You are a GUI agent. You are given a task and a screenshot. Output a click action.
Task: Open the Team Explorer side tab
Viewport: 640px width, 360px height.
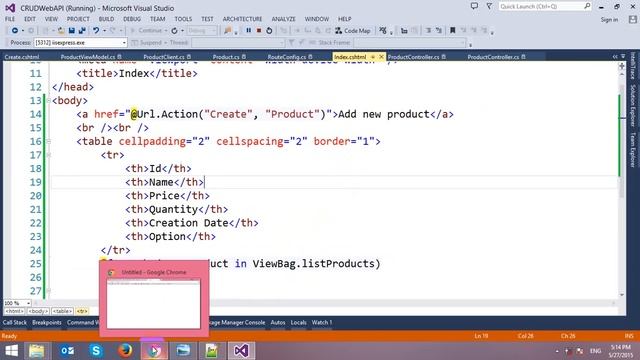pos(633,150)
